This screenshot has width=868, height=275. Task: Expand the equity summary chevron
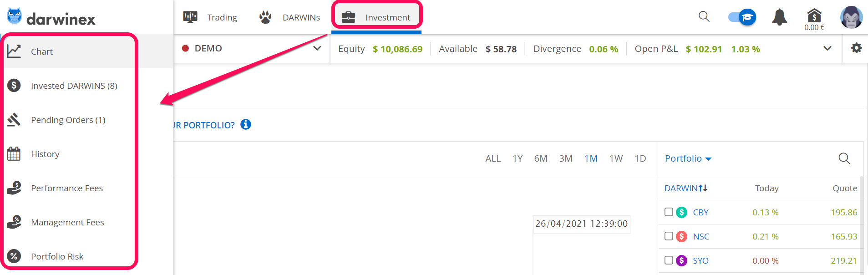tap(827, 48)
